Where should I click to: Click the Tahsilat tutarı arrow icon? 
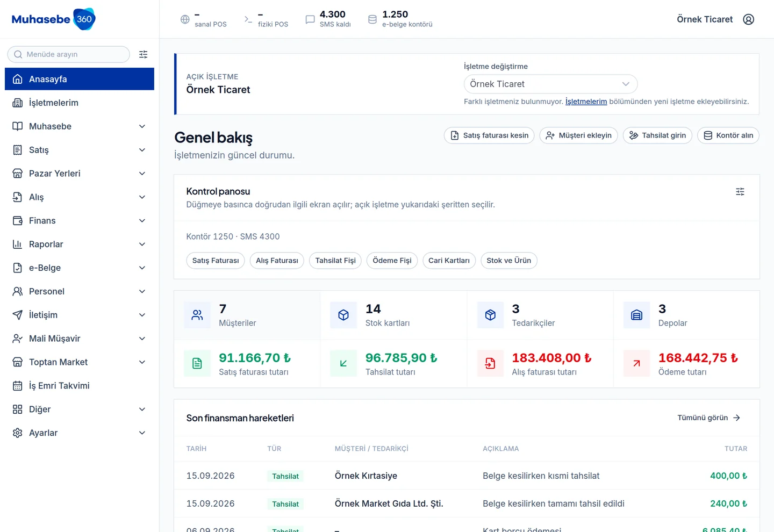pyautogui.click(x=343, y=364)
